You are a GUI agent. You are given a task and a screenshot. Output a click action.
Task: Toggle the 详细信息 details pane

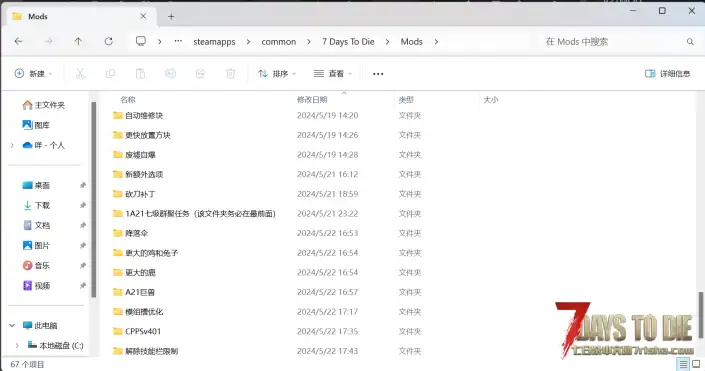pos(667,73)
